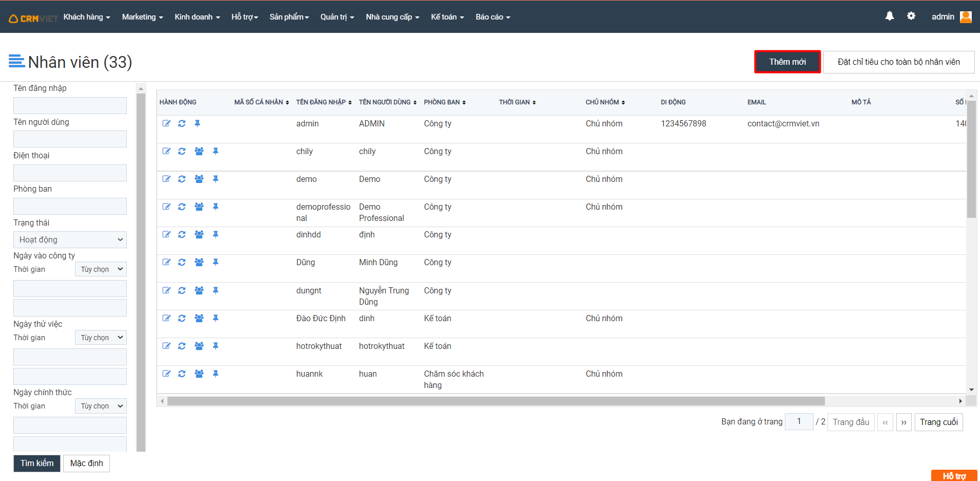Expand Ngày vào công ty Tùy chọn dropdown
Screen dimensions: 980x481
coord(101,269)
